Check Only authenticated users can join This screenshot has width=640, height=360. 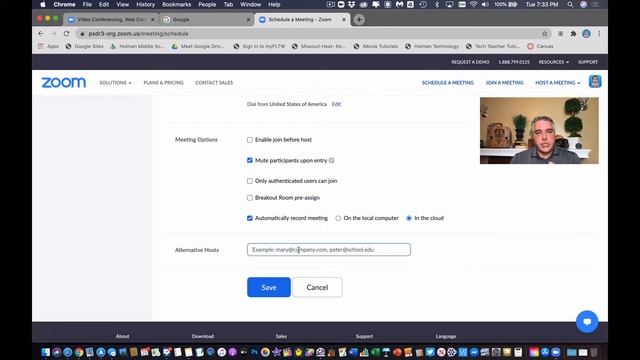(x=250, y=181)
